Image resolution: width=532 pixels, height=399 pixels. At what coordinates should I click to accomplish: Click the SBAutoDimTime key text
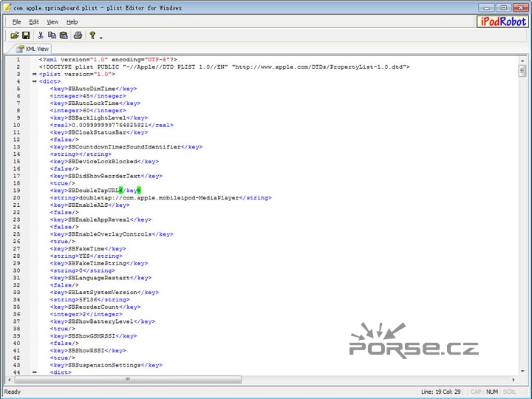click(x=92, y=89)
